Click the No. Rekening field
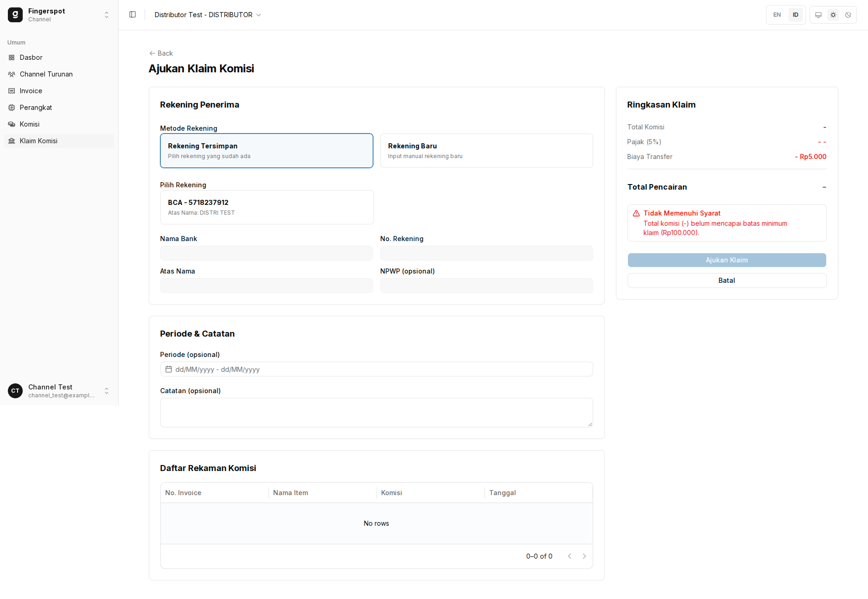Image resolution: width=868 pixels, height=599 pixels. 487,253
